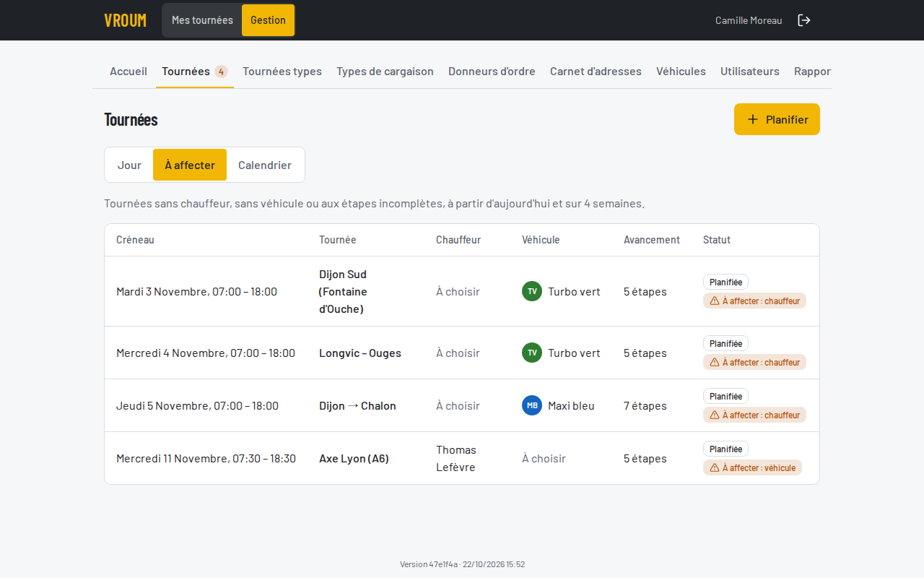Open the Dijon → Chalon tournée
Image resolution: width=924 pixels, height=578 pixels.
[357, 405]
